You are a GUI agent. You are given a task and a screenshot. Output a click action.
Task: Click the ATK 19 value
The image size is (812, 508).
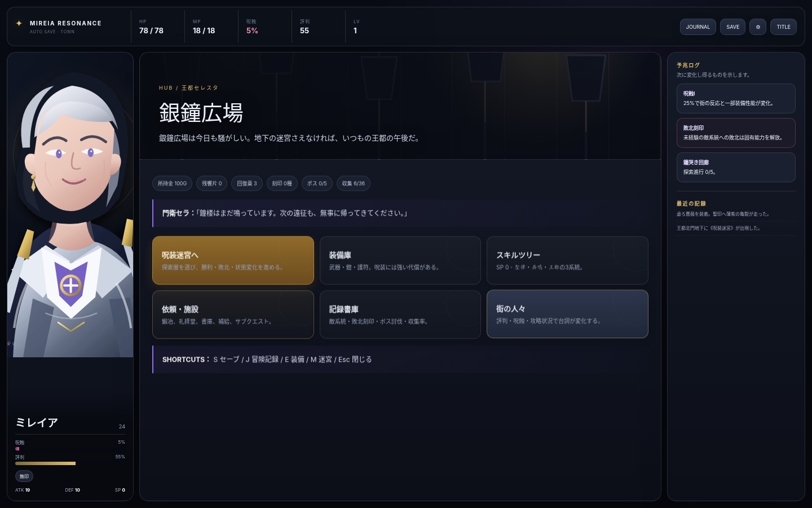23,490
